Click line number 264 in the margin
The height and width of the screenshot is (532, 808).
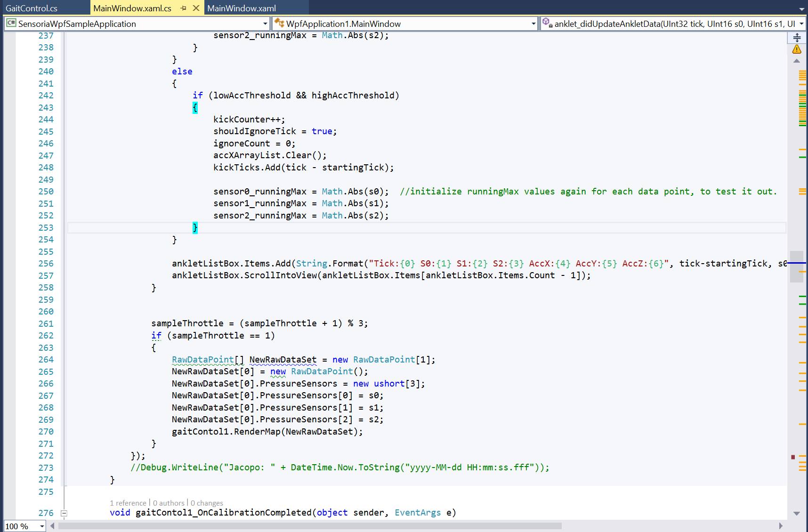point(46,360)
